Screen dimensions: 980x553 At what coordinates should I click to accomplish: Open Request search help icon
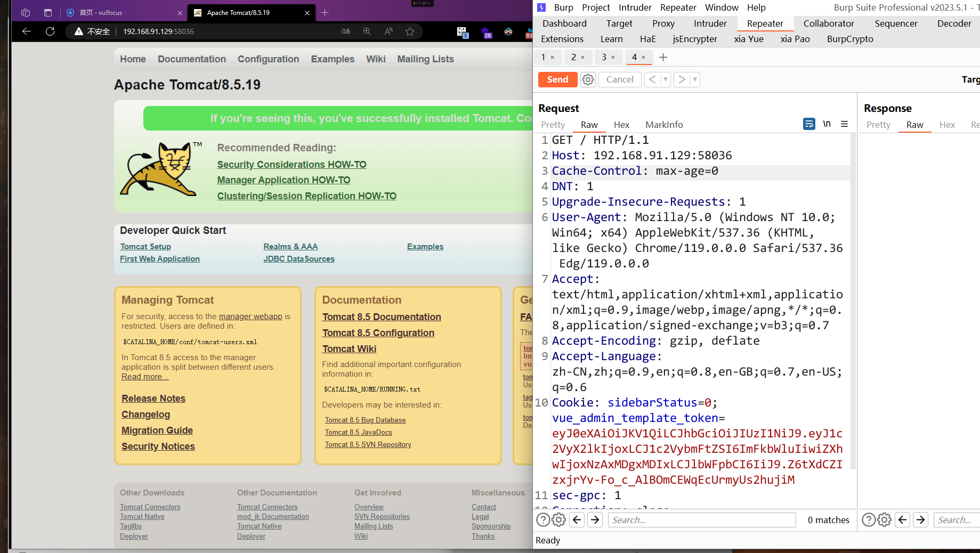click(542, 520)
